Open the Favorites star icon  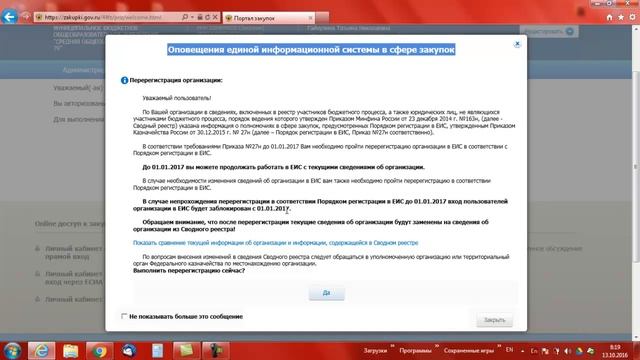tap(621, 17)
